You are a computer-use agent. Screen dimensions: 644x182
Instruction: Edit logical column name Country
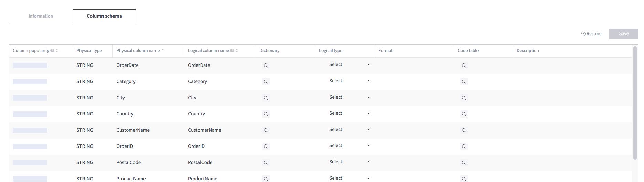196,114
